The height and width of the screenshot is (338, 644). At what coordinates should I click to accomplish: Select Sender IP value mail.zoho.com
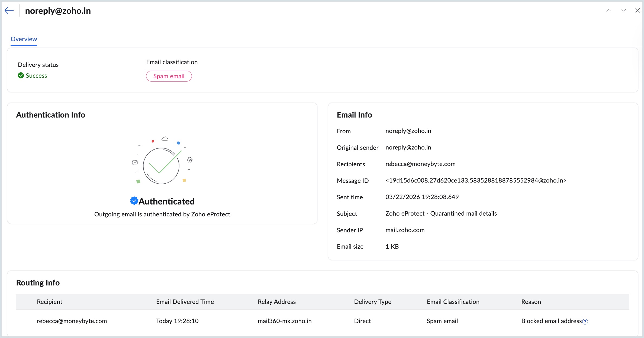pos(405,230)
